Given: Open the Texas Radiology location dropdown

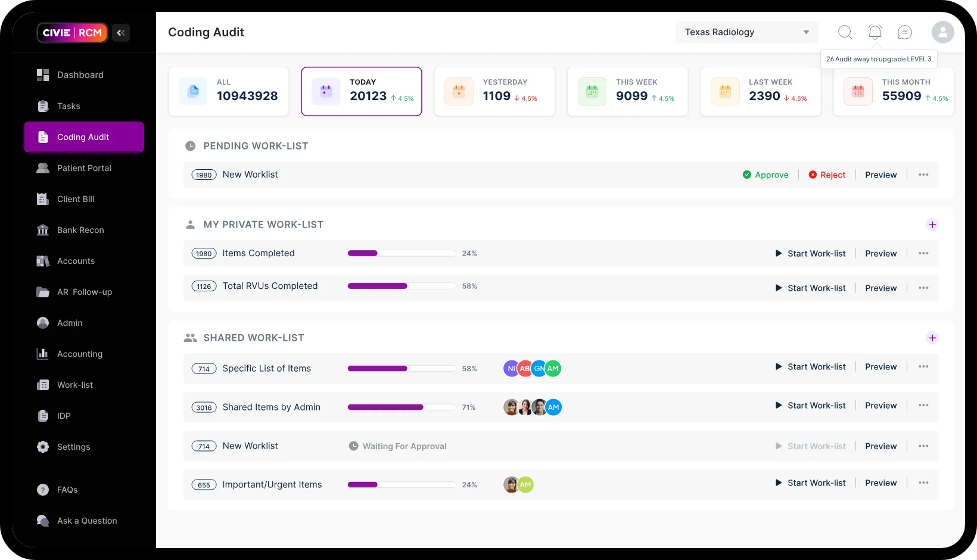Looking at the screenshot, I should tap(746, 32).
